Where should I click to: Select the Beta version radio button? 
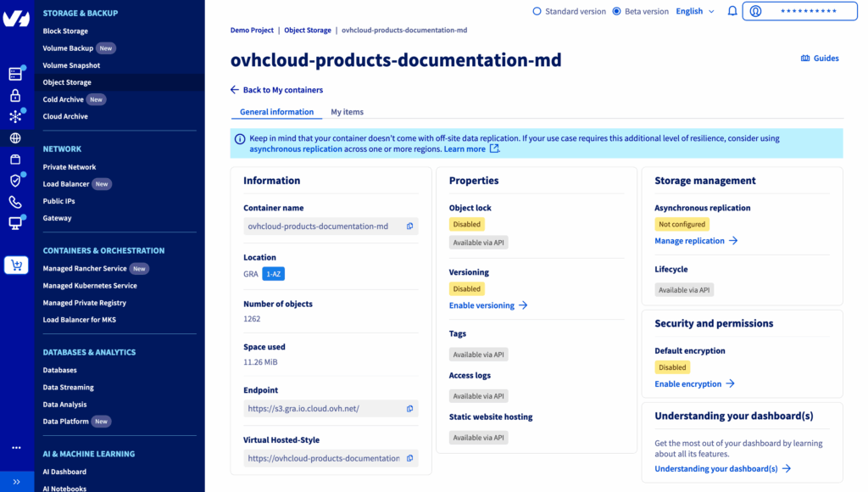(616, 12)
